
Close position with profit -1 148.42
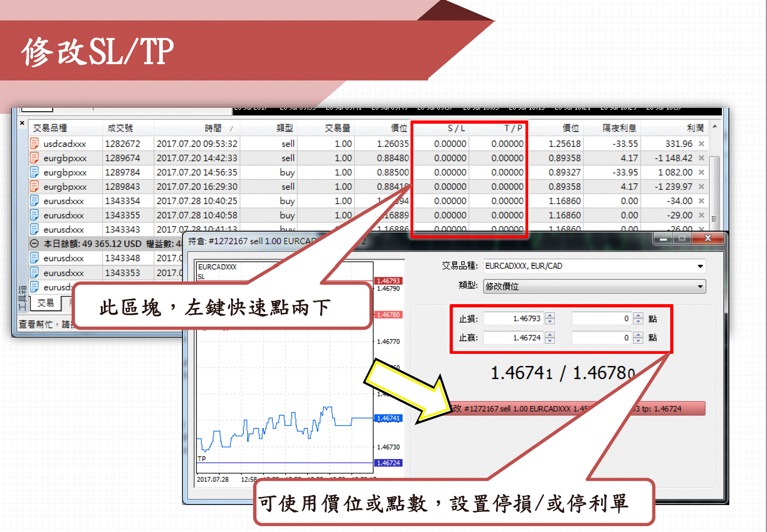pyautogui.click(x=701, y=158)
